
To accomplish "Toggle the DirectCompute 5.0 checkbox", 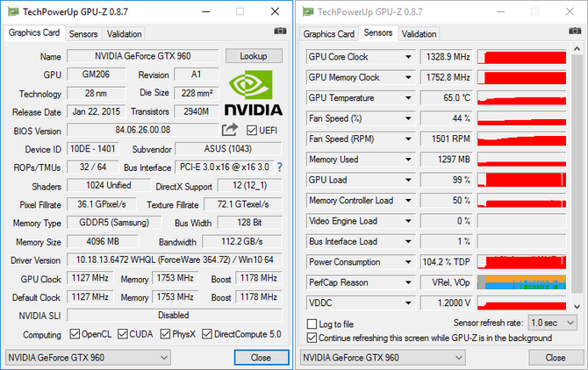I will pos(207,334).
